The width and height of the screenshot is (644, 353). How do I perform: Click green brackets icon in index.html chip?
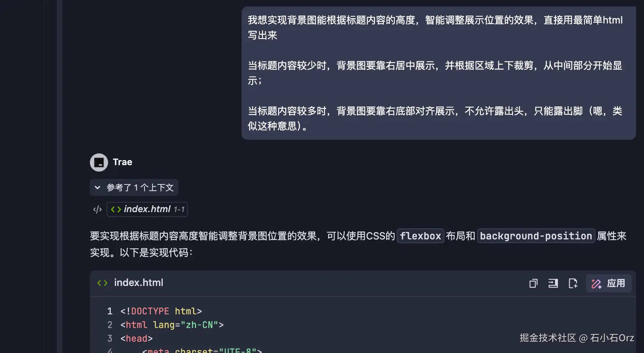116,209
